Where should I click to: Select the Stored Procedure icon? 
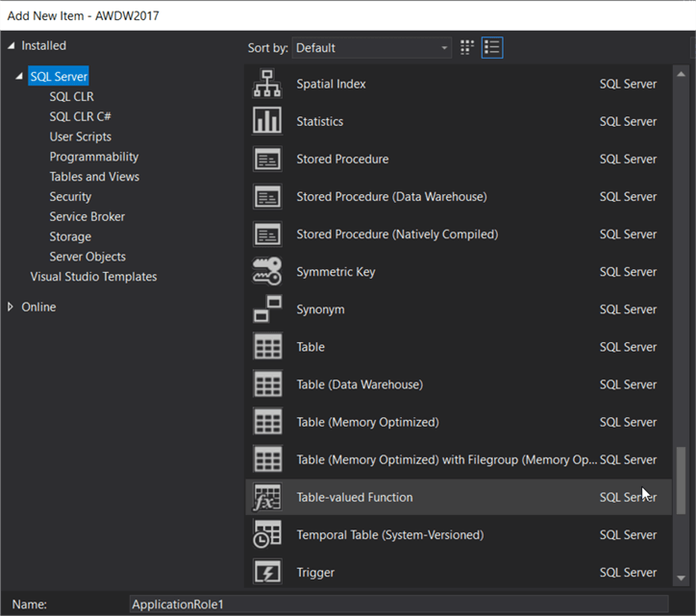tap(267, 159)
